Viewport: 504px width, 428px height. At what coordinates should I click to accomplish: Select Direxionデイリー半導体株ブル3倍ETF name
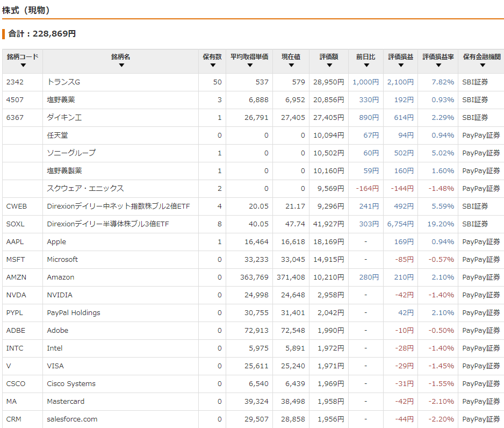107,224
